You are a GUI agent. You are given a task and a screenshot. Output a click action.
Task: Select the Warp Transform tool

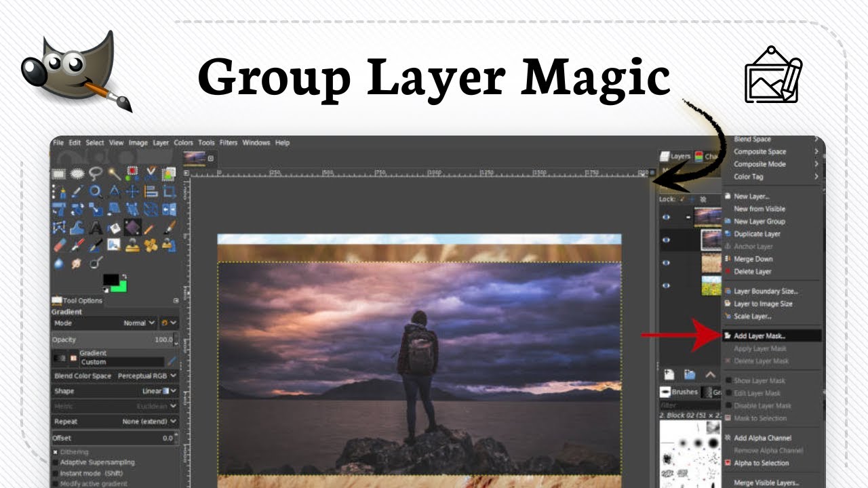[77, 227]
